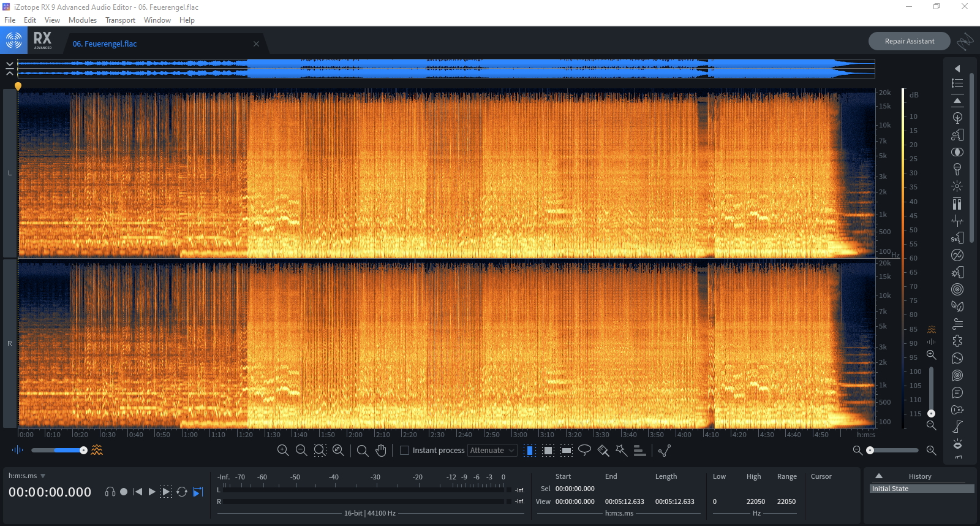Select the Time selection tool
The image size is (980, 526).
tap(530, 451)
